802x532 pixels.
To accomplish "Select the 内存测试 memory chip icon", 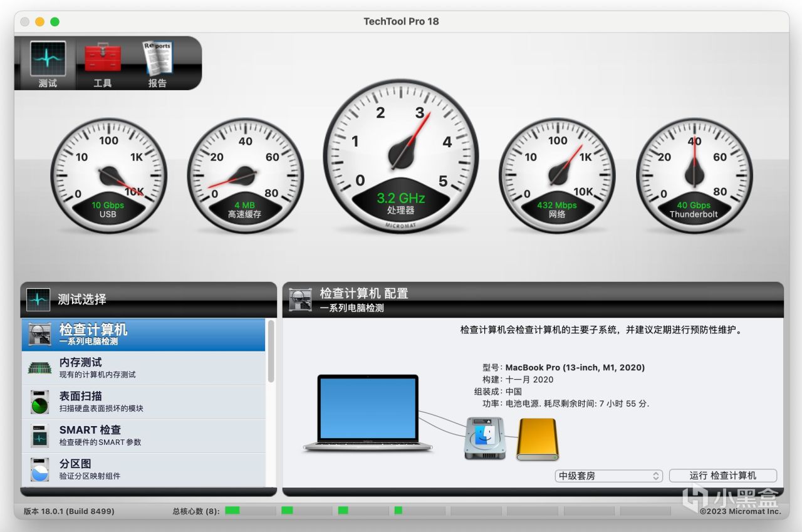I will point(39,368).
